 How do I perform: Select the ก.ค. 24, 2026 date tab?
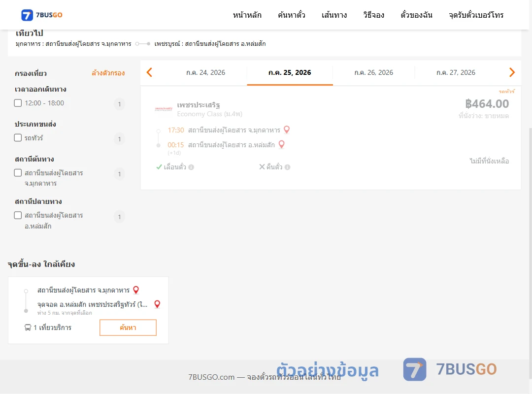(205, 72)
